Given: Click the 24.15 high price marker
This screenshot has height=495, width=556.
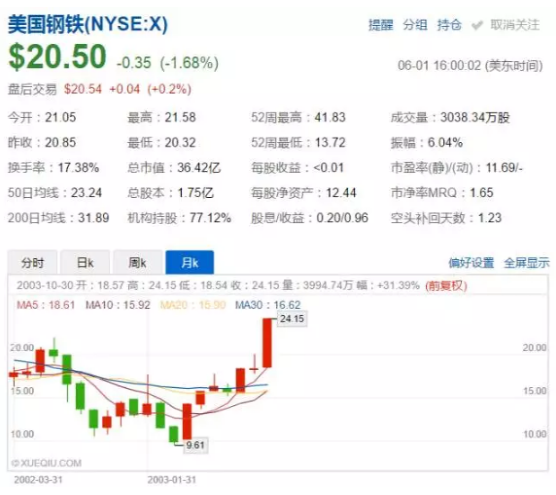Looking at the screenshot, I should pos(292,319).
